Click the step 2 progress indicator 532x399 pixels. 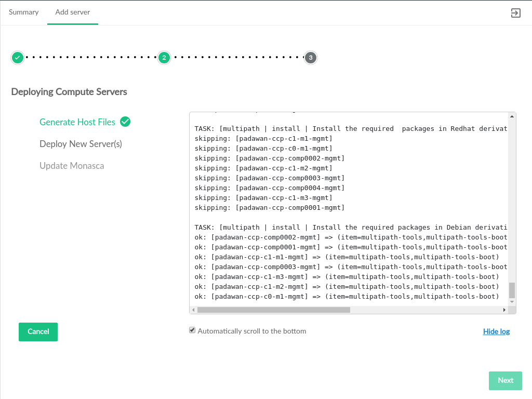(164, 57)
